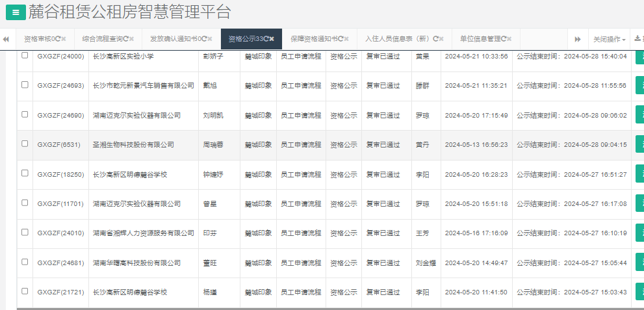
Task: Click application number GXGZF(18250)
Action: [x=60, y=175]
